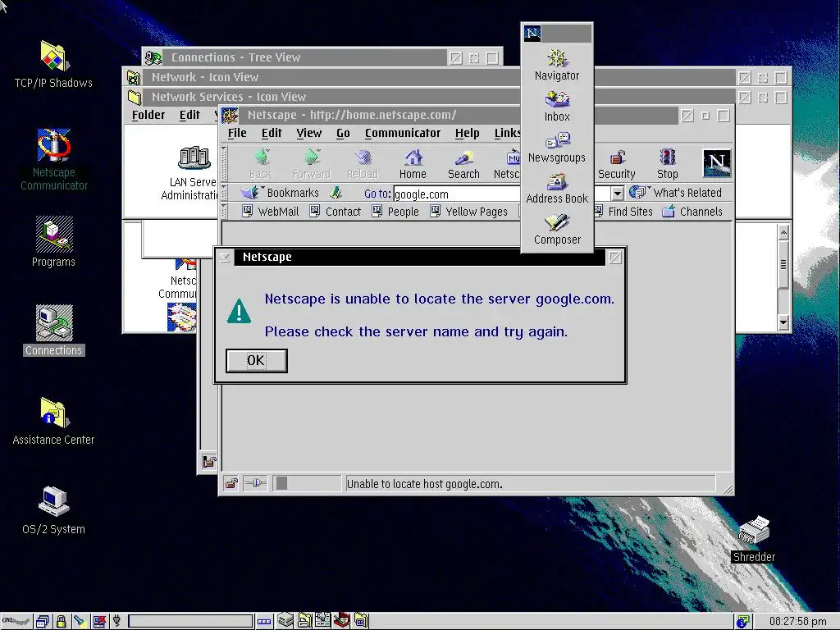Open the Edit menu in Netscape
Viewport: 840px width, 630px height.
click(x=272, y=133)
